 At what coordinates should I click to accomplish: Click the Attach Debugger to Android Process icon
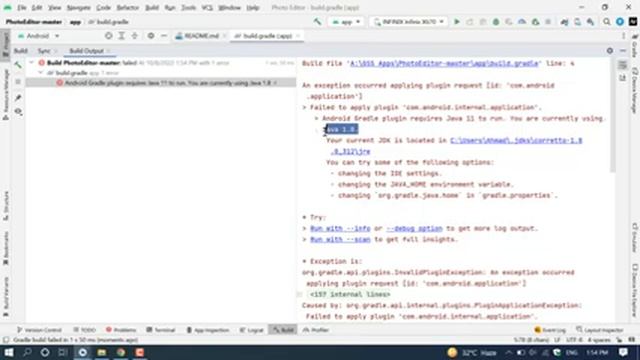[535, 22]
